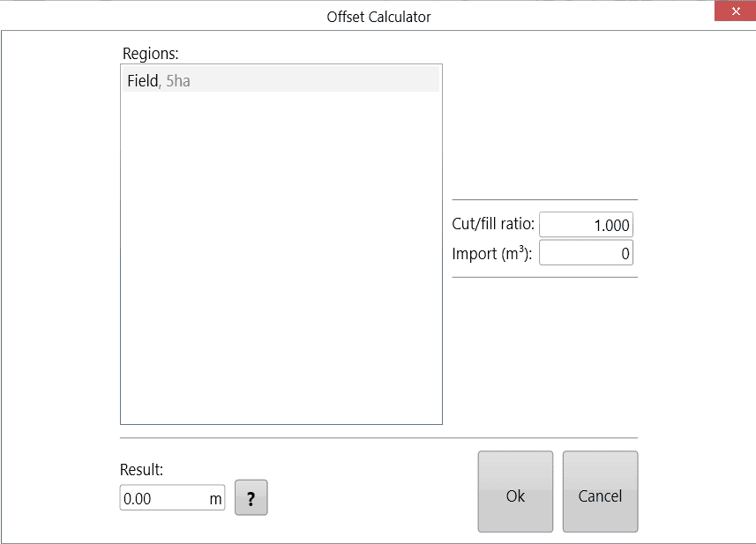Close the dialog with the red X button
756x544 pixels.
coord(735,11)
